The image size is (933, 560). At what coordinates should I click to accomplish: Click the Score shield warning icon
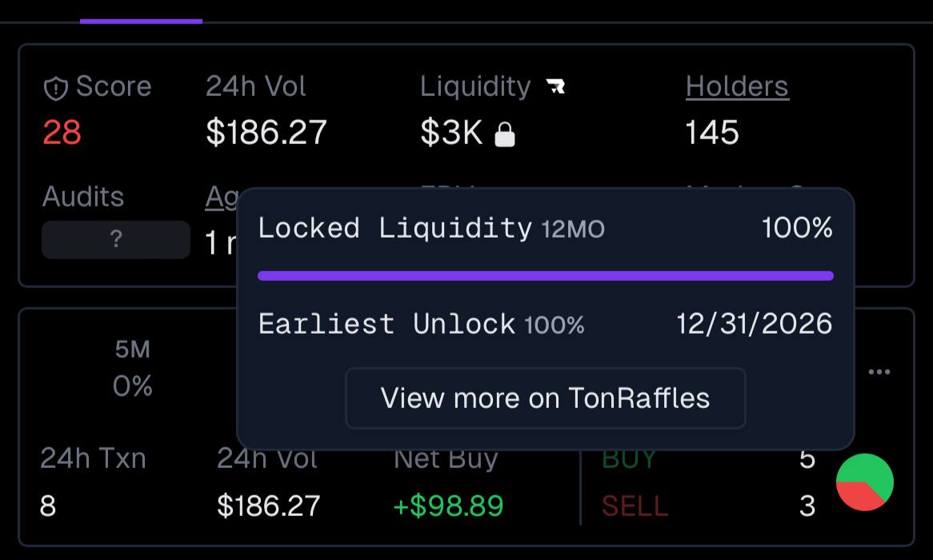tap(55, 89)
